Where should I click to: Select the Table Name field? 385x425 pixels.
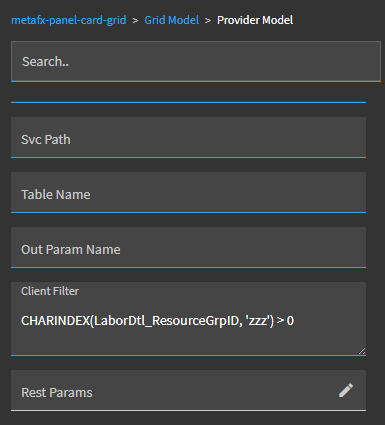pos(188,192)
